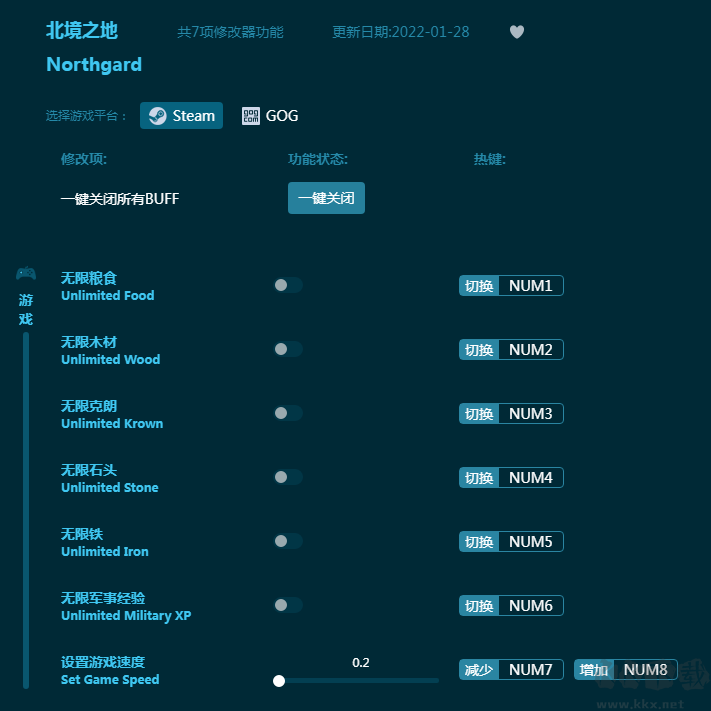Image resolution: width=711 pixels, height=711 pixels.
Task: Click the Unlimited Krown label
Action: (x=112, y=424)
